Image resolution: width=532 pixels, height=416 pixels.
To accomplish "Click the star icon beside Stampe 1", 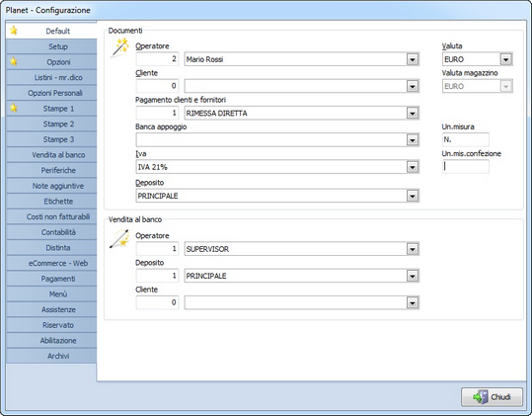I will tap(14, 108).
